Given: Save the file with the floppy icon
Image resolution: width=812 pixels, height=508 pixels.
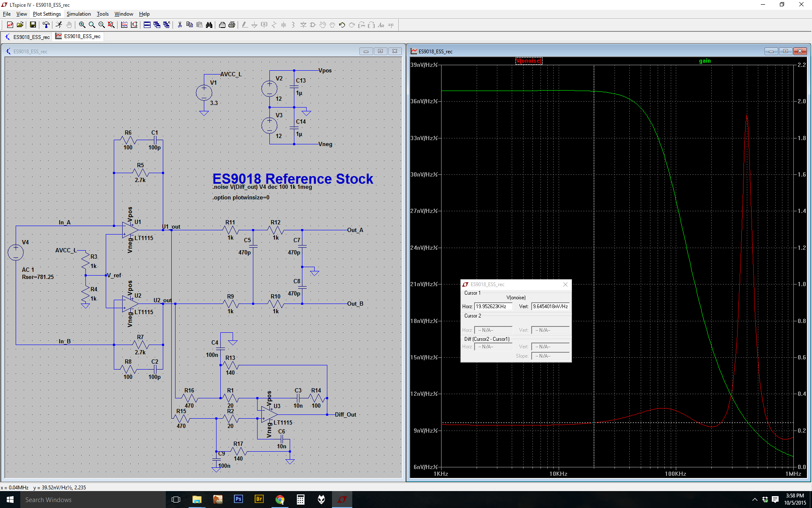Looking at the screenshot, I should (33, 25).
